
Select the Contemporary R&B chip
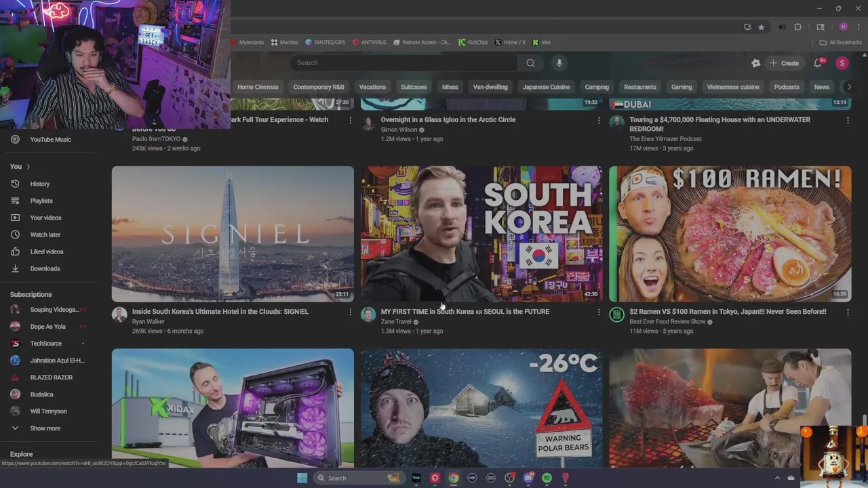319,87
